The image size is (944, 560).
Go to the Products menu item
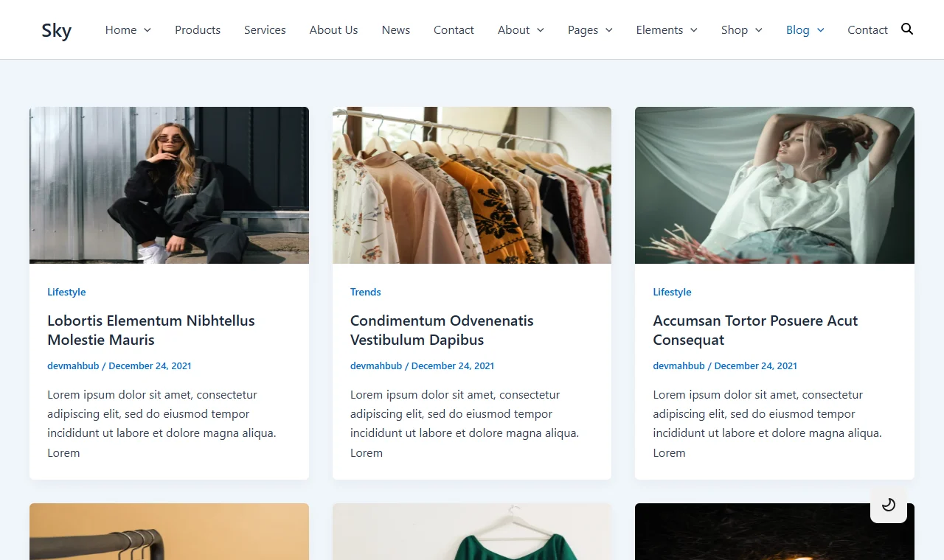(x=198, y=30)
